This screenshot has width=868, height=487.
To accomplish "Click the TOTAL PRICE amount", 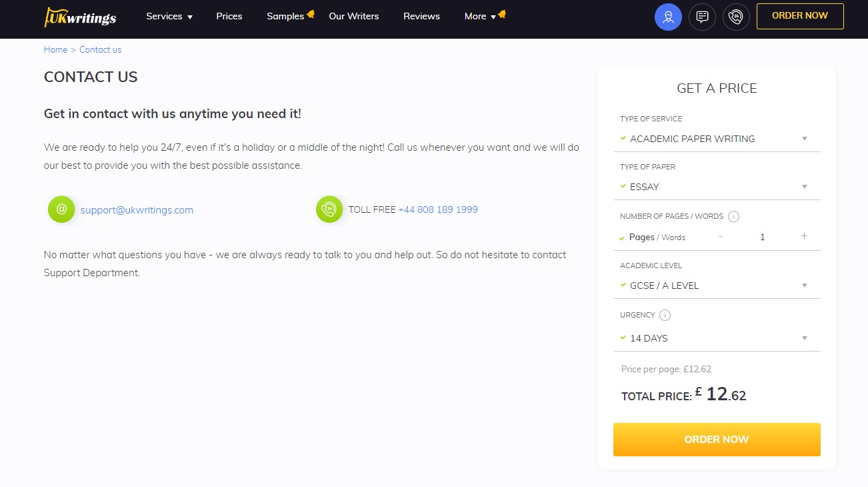I will (x=721, y=394).
